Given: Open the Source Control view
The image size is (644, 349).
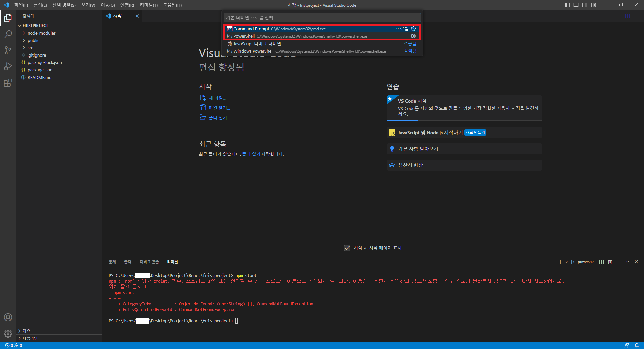Looking at the screenshot, I should coord(8,50).
